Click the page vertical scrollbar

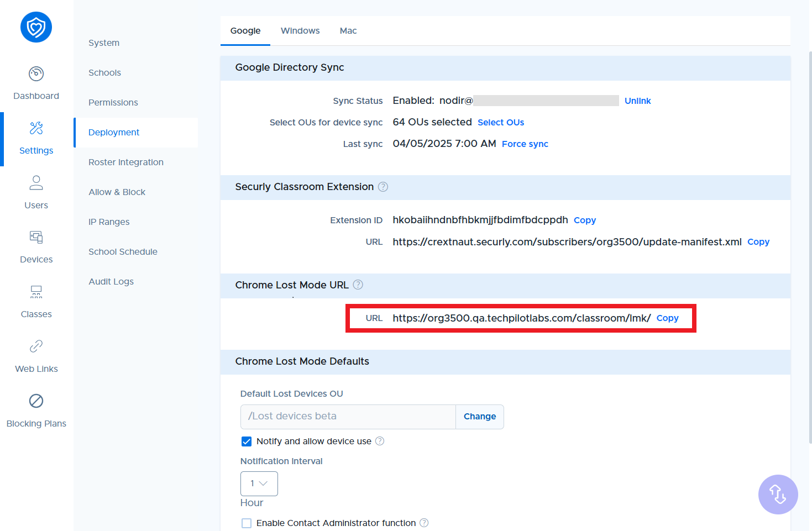point(810,249)
